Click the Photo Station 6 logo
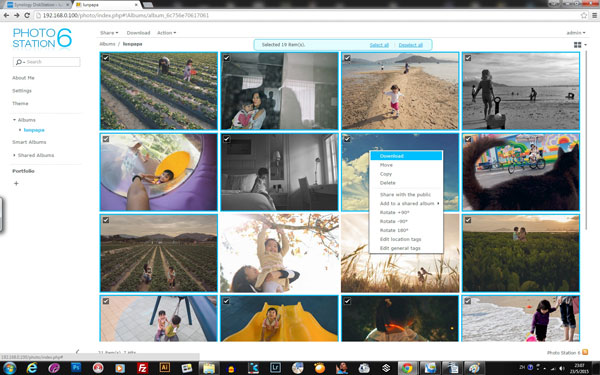Screen dimensions: 600x375 pyautogui.click(x=42, y=38)
